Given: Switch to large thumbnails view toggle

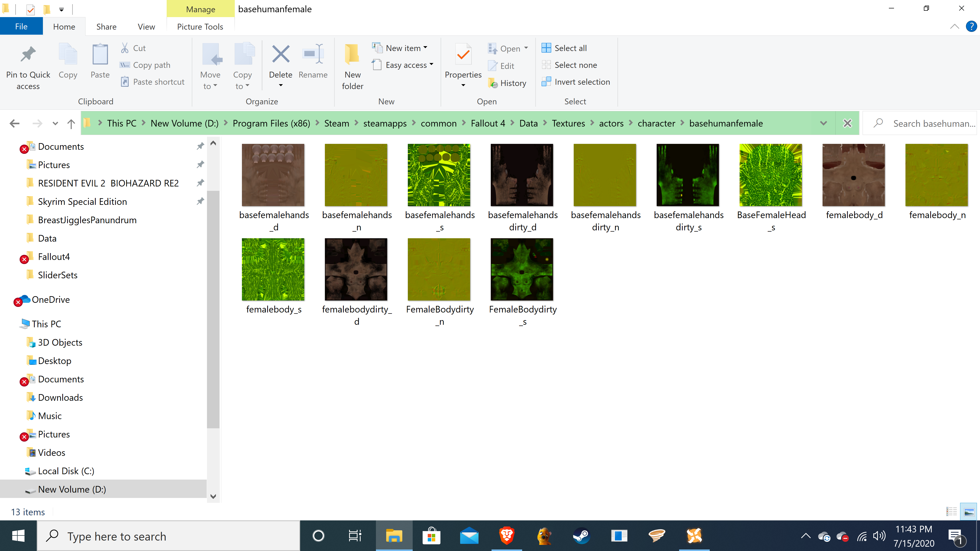Looking at the screenshot, I should click(x=969, y=512).
